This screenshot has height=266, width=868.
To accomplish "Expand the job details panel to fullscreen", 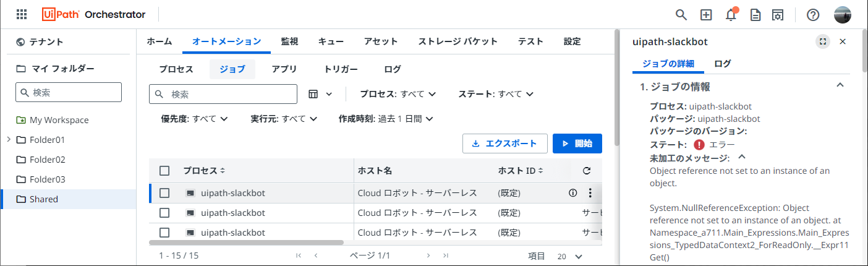I will coord(822,41).
